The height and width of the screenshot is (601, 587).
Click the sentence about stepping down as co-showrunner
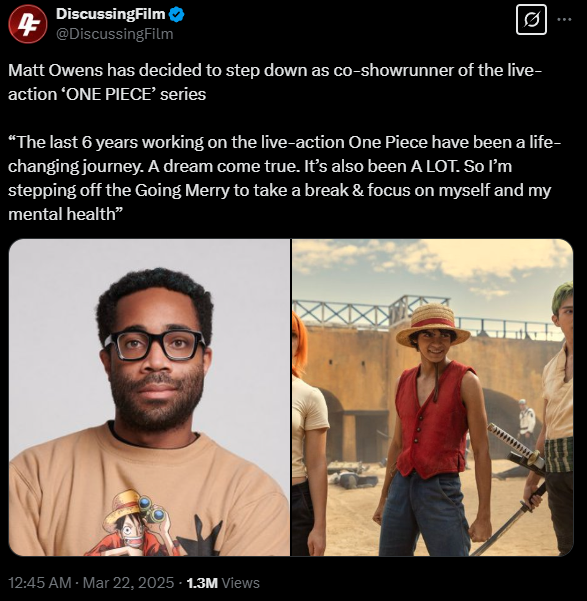click(275, 82)
